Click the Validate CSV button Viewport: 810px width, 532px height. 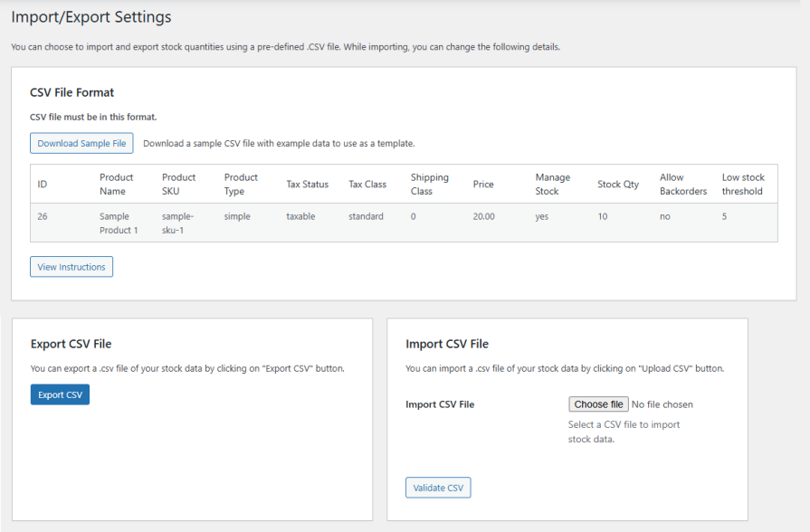coord(438,488)
